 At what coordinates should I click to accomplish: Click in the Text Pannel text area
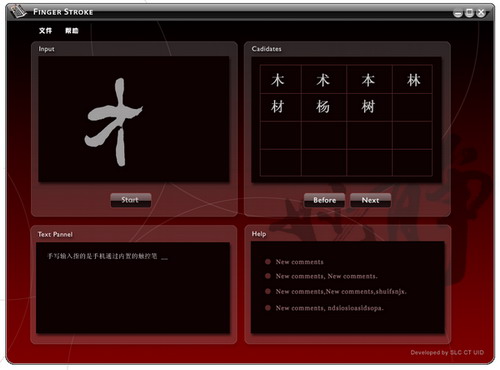[133, 288]
